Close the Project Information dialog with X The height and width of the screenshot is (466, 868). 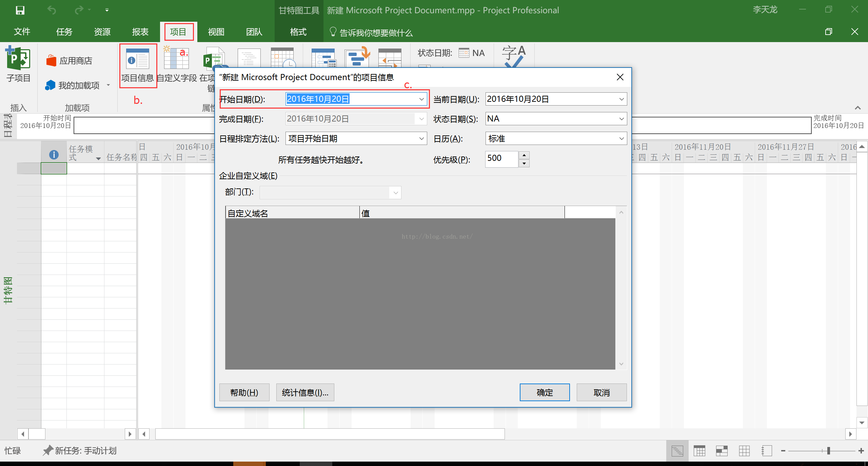click(620, 77)
